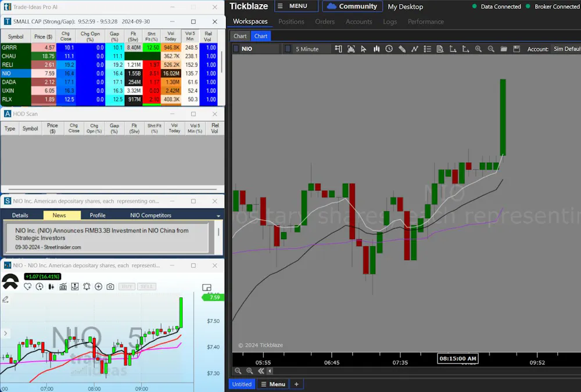Save the chart with the floppy disk icon
Image resolution: width=581 pixels, height=392 pixels.
click(517, 49)
